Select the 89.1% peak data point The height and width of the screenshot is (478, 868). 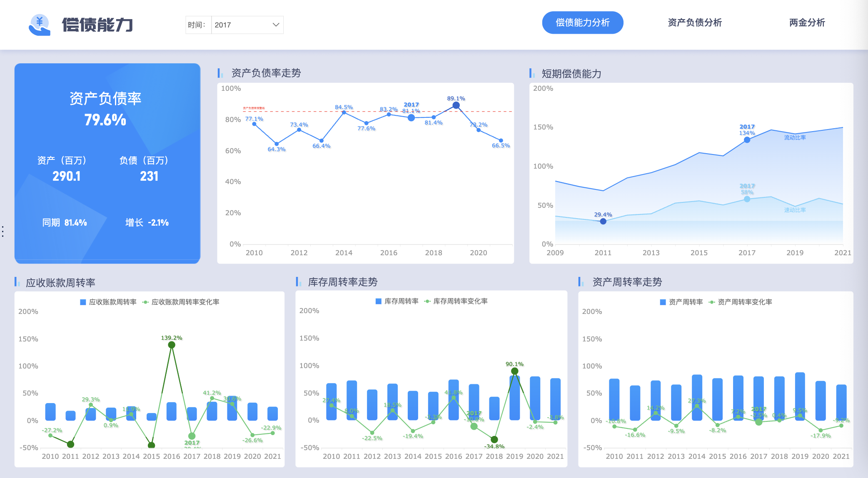pos(456,105)
